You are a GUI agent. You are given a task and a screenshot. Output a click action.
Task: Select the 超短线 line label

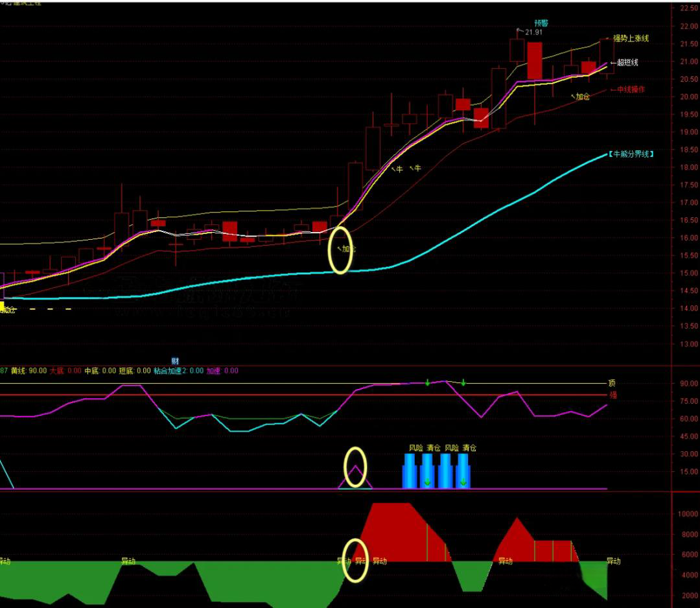pos(627,63)
